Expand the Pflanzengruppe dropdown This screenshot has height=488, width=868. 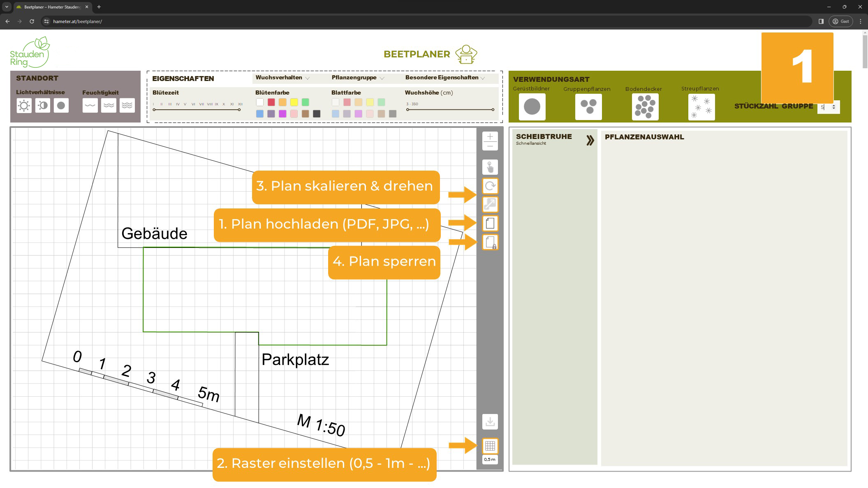pyautogui.click(x=358, y=78)
